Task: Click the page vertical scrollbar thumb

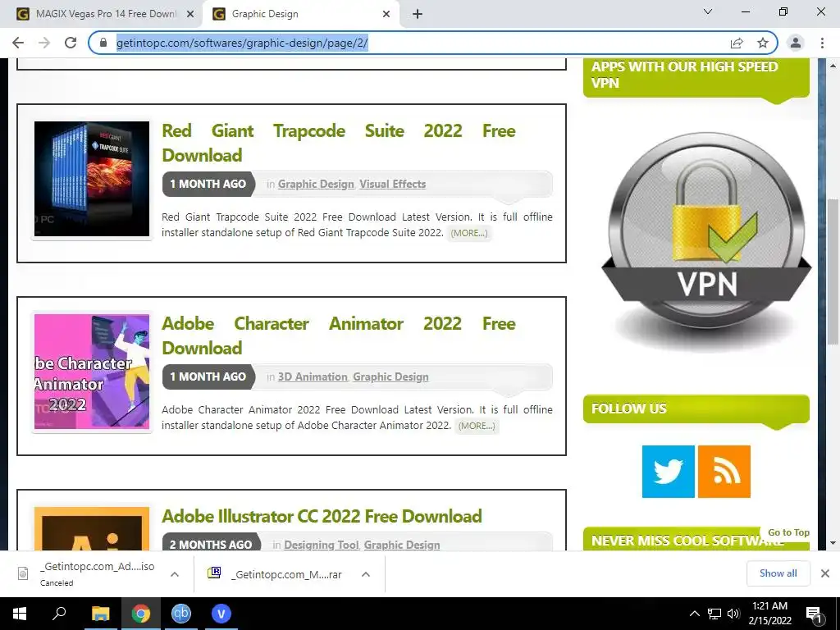Action: click(833, 272)
